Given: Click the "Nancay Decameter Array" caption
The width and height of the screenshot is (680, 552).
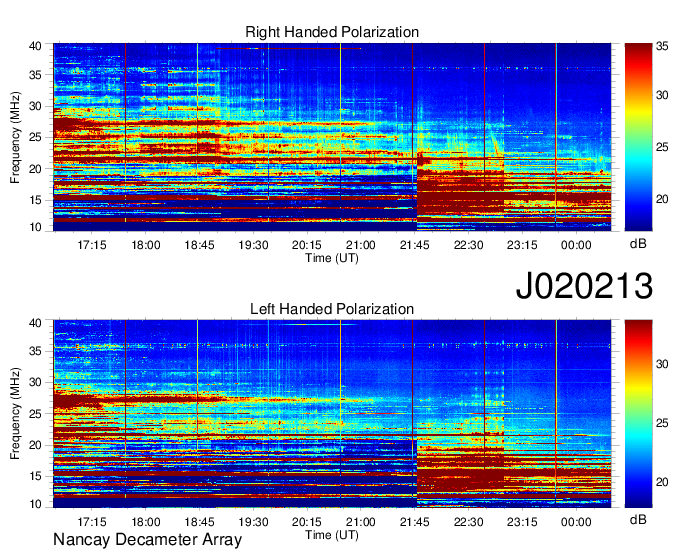Looking at the screenshot, I should (147, 539).
